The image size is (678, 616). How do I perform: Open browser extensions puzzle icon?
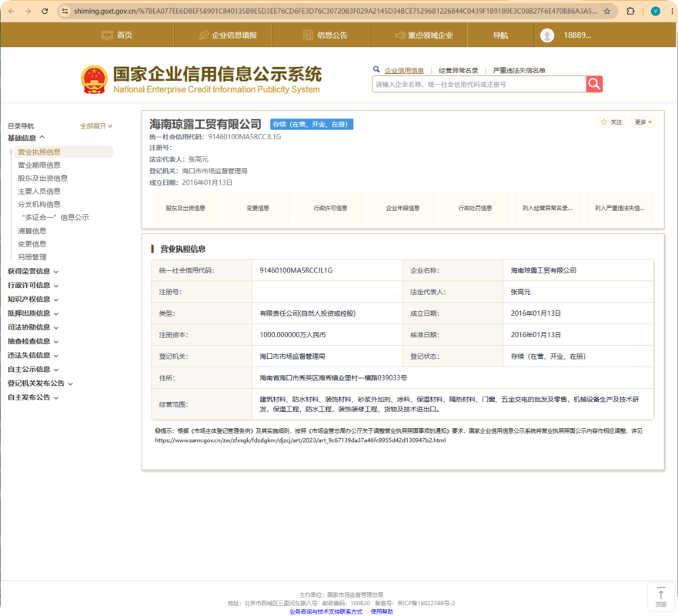(x=630, y=12)
